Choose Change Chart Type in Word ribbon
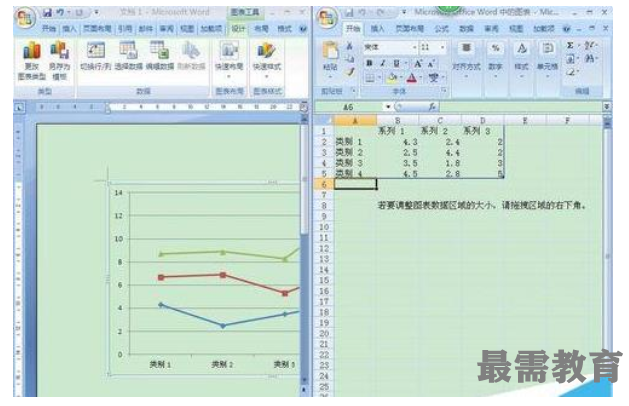Screen dimensions: 629x406 32,61
